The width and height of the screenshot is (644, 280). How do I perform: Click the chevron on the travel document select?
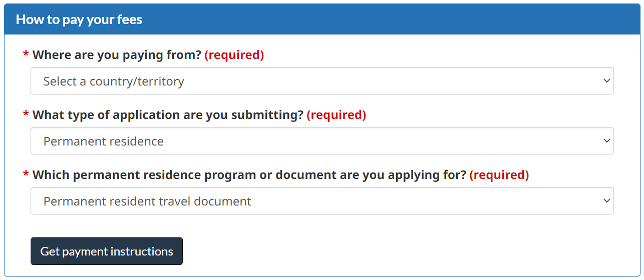[606, 201]
